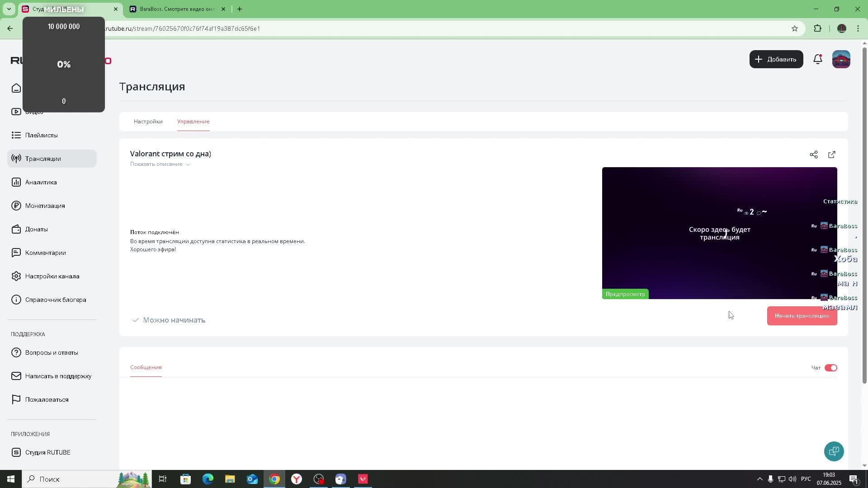Image resolution: width=868 pixels, height=488 pixels.
Task: Toggle the Чат switch
Action: click(831, 368)
